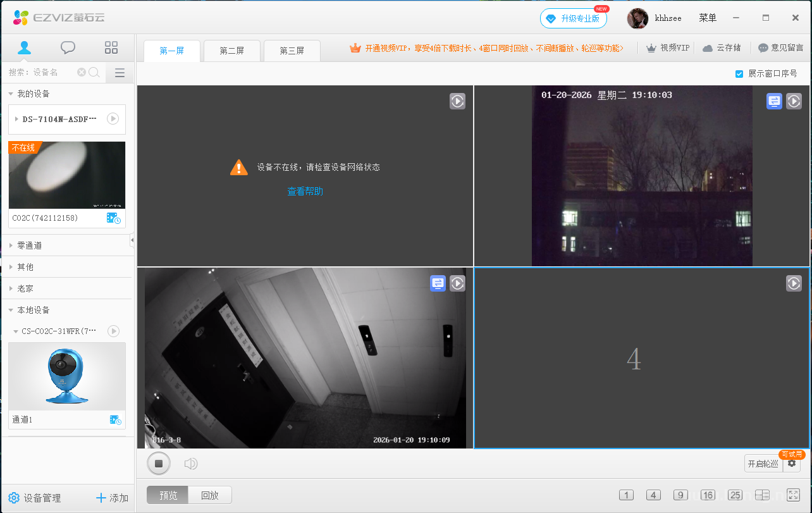This screenshot has width=812, height=513.
Task: Switch to 16-window grid layout
Action: click(708, 495)
